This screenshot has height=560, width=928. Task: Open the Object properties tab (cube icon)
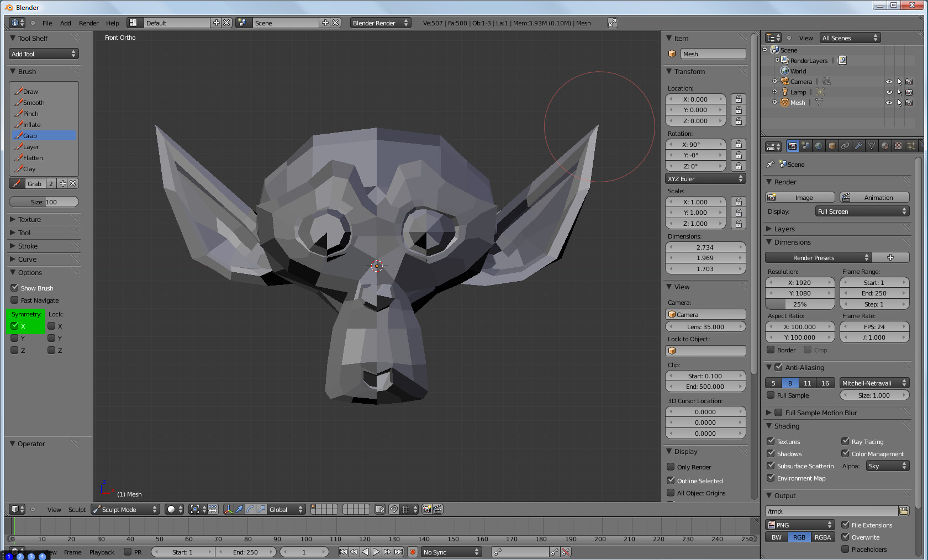coord(832,146)
